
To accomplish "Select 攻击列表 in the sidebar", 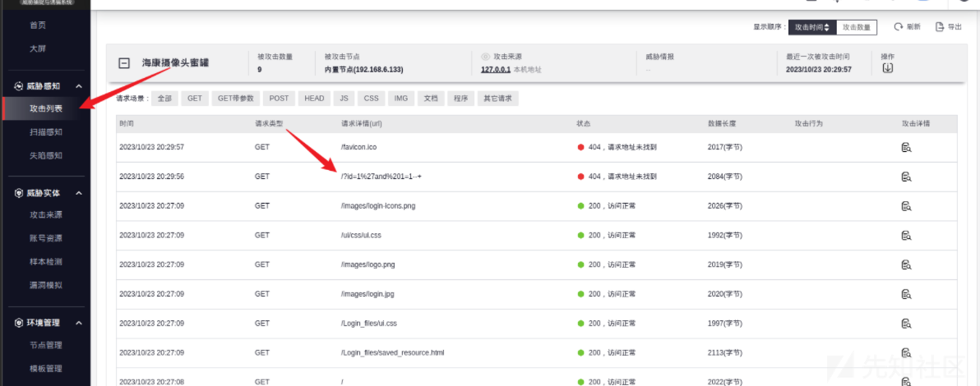I will [45, 108].
